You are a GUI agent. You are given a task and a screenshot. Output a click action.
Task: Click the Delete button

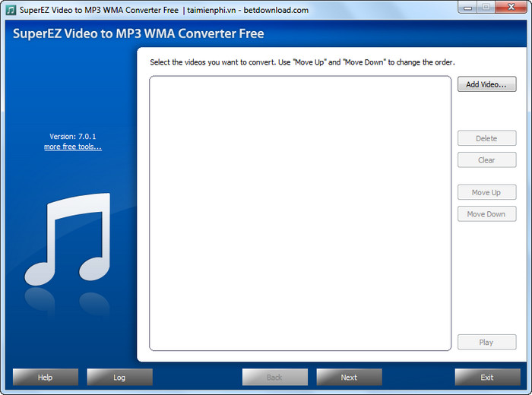pyautogui.click(x=487, y=138)
